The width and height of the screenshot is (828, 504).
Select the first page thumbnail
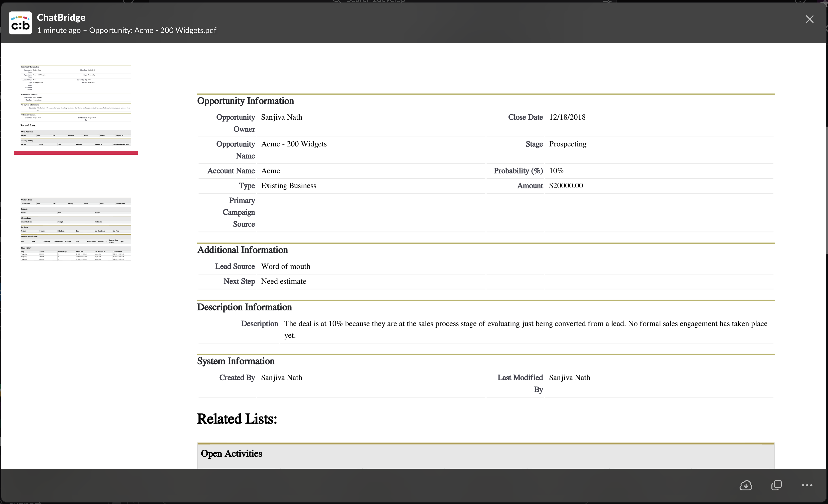76,106
